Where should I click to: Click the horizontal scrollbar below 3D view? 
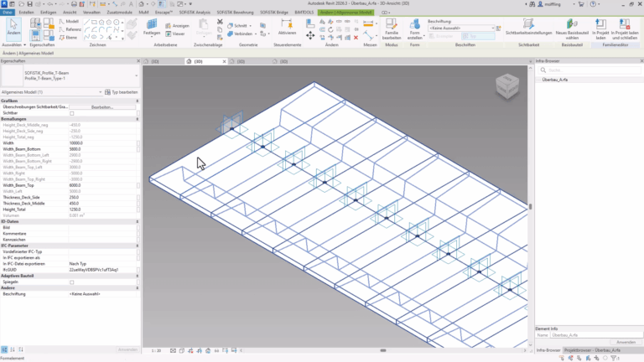click(382, 350)
